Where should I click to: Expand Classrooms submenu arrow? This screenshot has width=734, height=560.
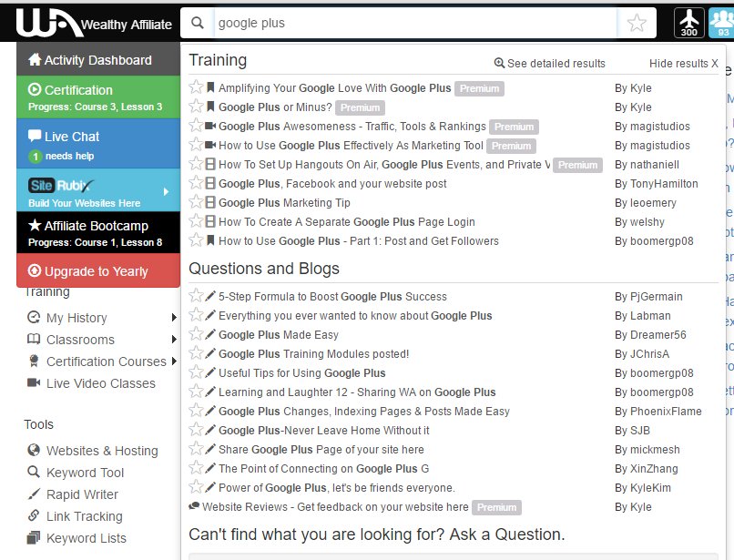click(x=174, y=339)
